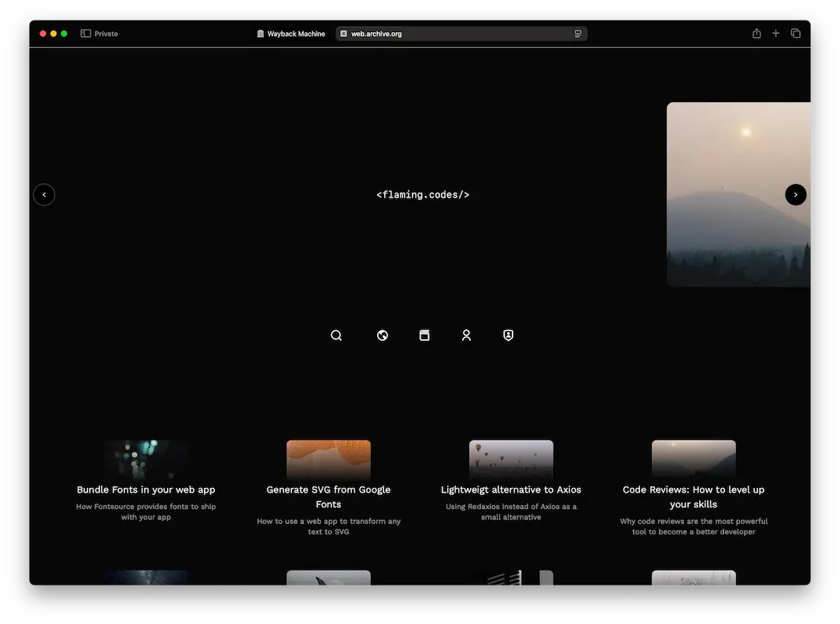840x624 pixels.
Task: Click the Bundle Fonts article thumbnail
Action: 146,459
